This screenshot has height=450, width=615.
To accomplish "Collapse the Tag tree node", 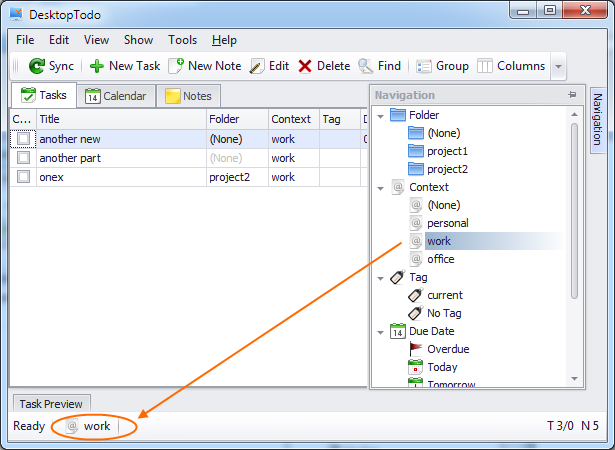I will pos(380,279).
